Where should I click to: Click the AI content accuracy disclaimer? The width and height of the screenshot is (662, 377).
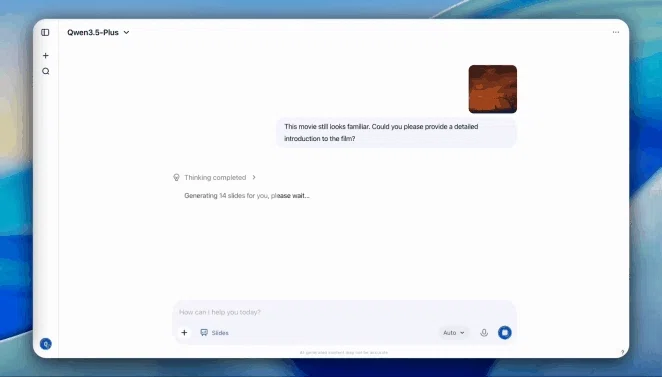(344, 353)
